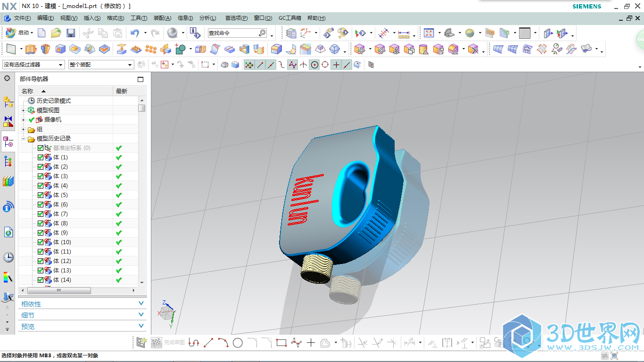This screenshot has width=644, height=362.
Task: Click the navigator horizontal scrollbar thumb
Action: (x=59, y=290)
